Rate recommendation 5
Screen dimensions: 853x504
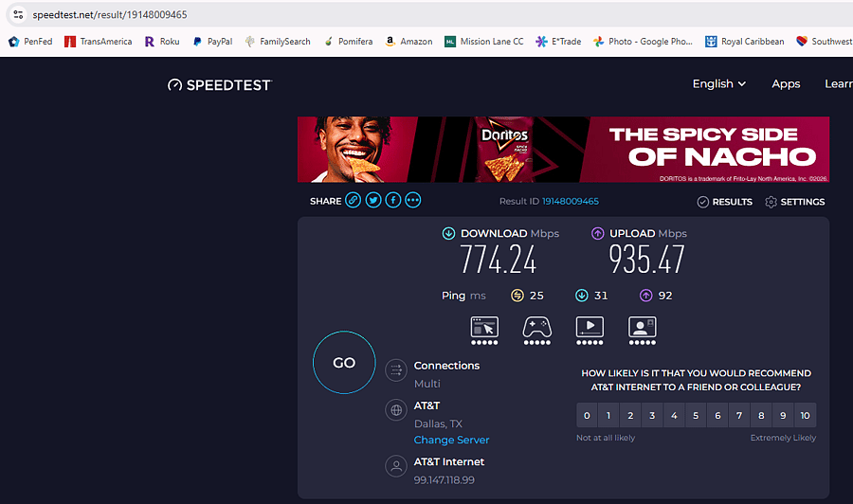coord(696,415)
